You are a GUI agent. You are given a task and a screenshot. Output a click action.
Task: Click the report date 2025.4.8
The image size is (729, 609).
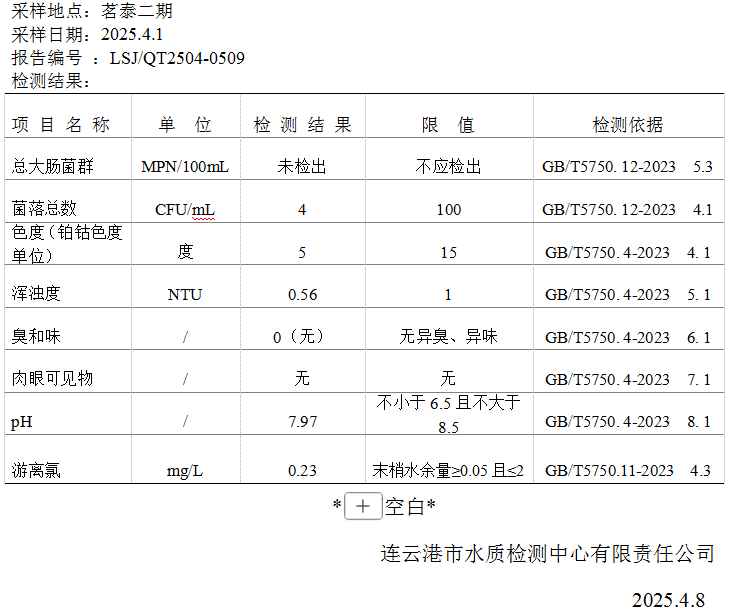coord(668,599)
